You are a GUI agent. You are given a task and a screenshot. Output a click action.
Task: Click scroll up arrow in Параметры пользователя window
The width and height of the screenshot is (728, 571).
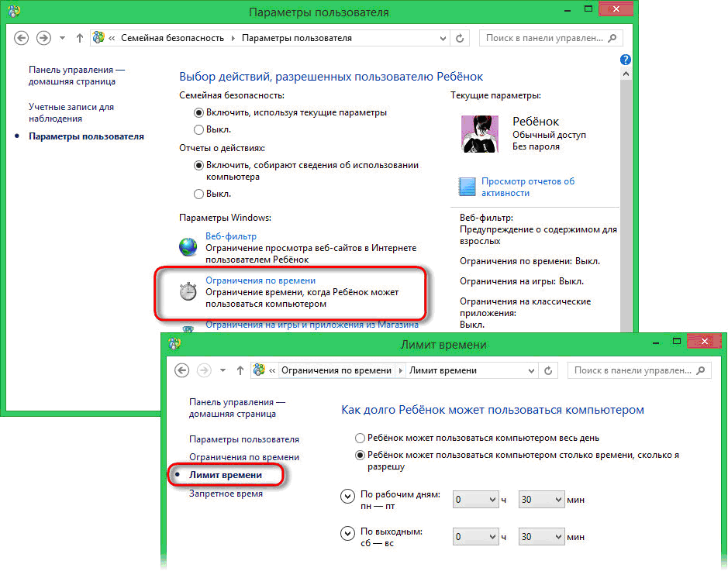tap(626, 74)
